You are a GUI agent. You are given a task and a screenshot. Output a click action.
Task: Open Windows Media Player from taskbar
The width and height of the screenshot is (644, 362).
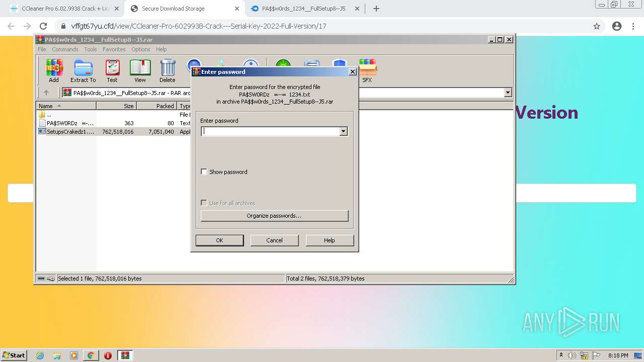point(74,355)
